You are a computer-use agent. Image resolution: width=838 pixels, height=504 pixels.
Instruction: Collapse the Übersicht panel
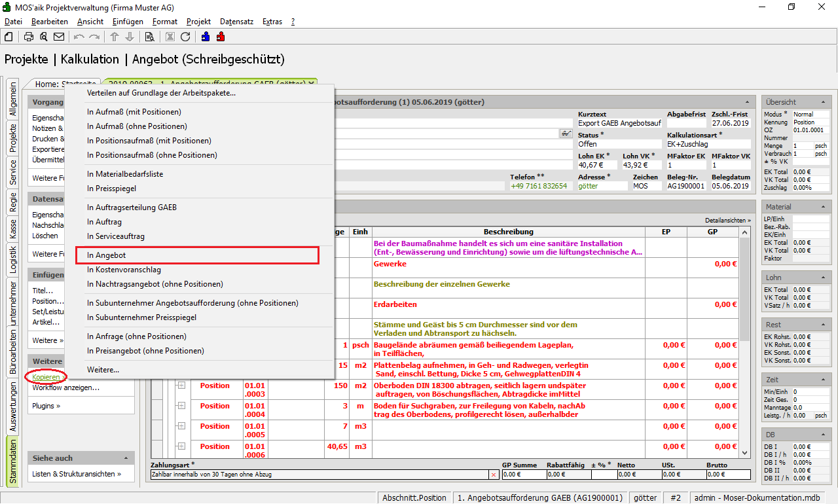(x=822, y=102)
